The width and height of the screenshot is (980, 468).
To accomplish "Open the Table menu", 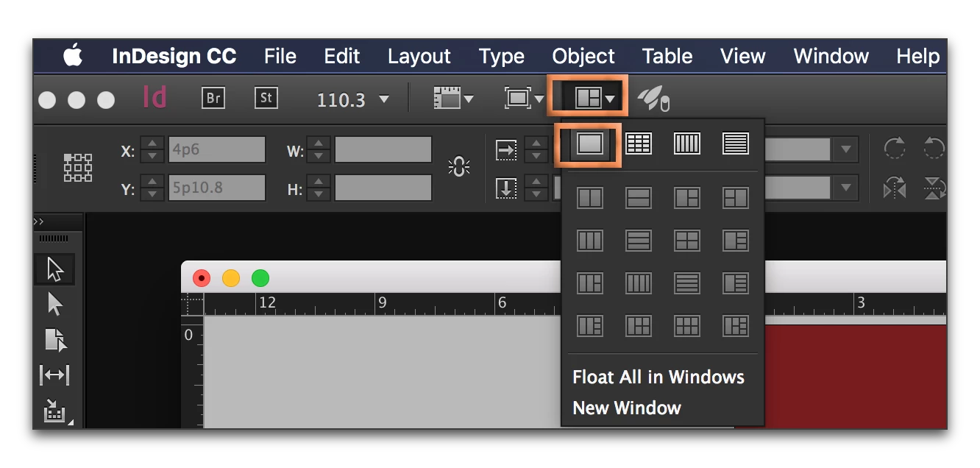I will (667, 57).
